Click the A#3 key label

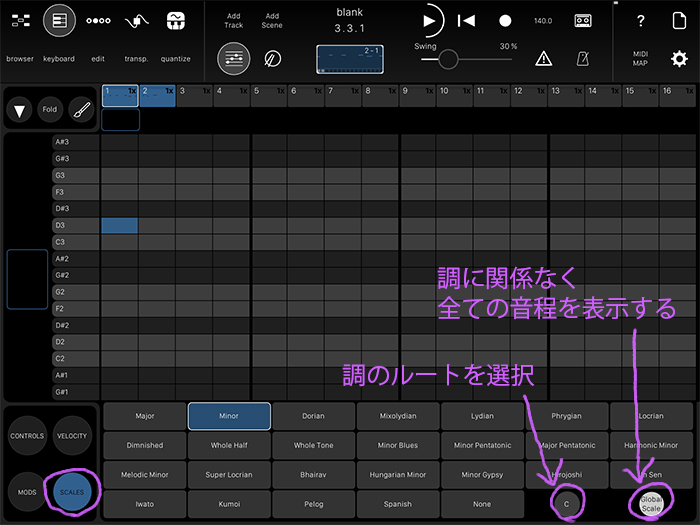click(75, 142)
